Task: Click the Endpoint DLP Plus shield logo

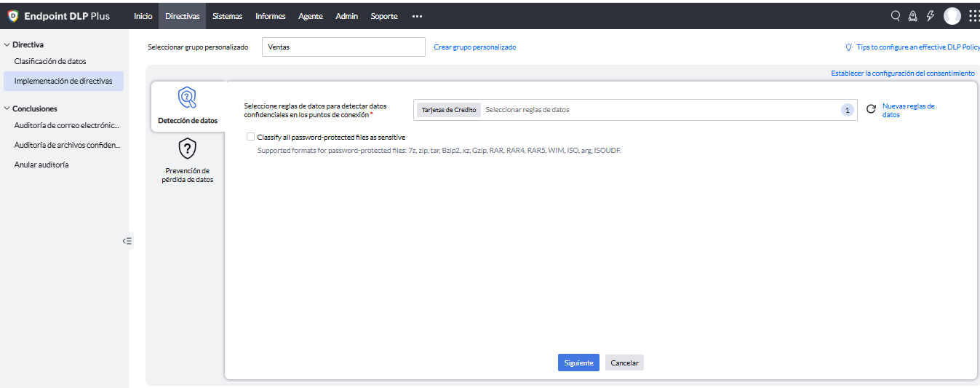Action: tap(12, 16)
